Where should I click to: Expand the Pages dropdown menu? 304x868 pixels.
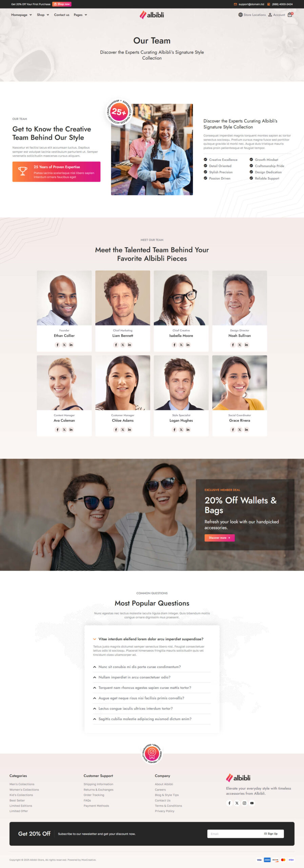tap(80, 15)
